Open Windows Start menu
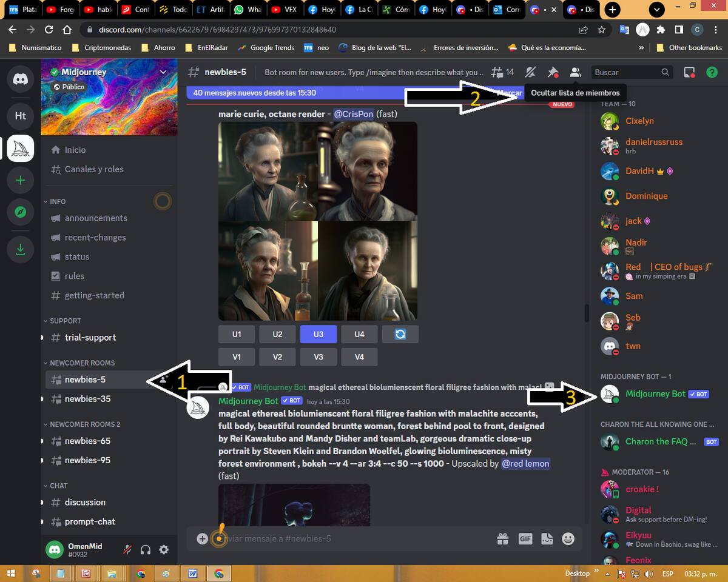 point(12,574)
